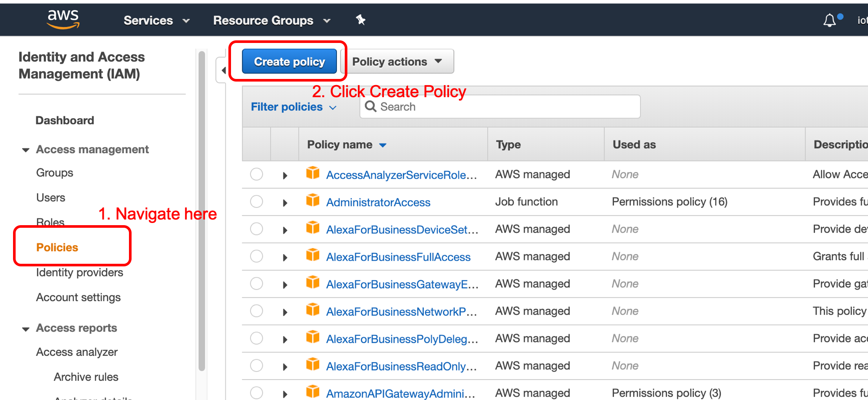The image size is (868, 400).
Task: Expand the AlexaForBusinessGatewayE row details
Action: (x=285, y=285)
